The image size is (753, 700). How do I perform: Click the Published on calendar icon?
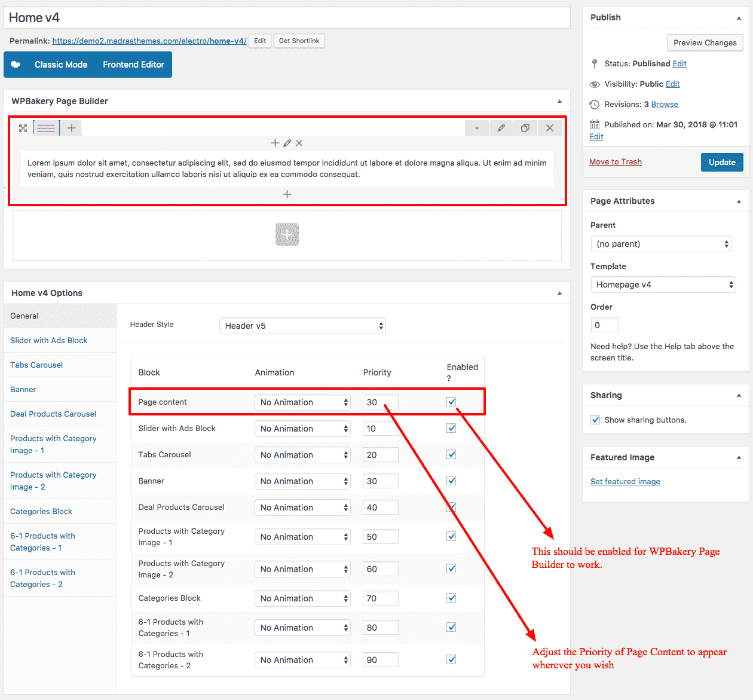[594, 124]
